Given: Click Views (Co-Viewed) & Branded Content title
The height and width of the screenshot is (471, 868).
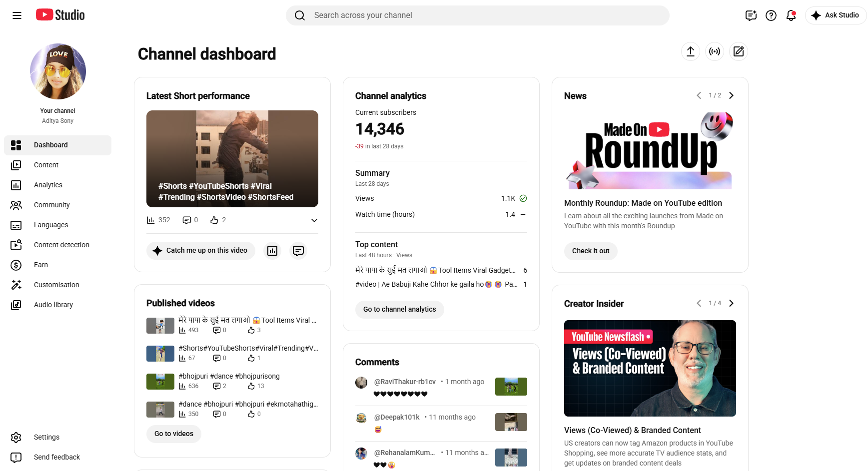Looking at the screenshot, I should (633, 430).
